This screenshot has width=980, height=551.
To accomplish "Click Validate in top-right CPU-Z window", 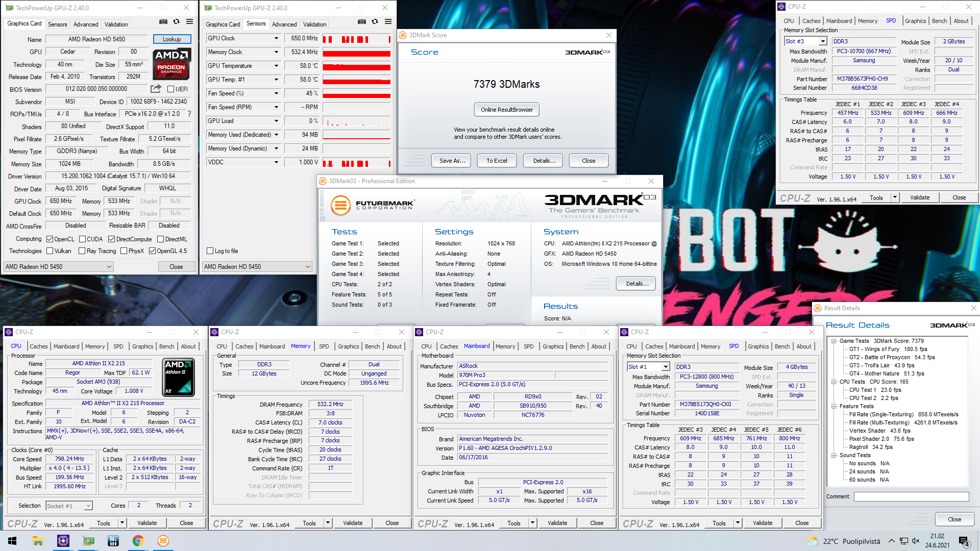I will coord(920,197).
